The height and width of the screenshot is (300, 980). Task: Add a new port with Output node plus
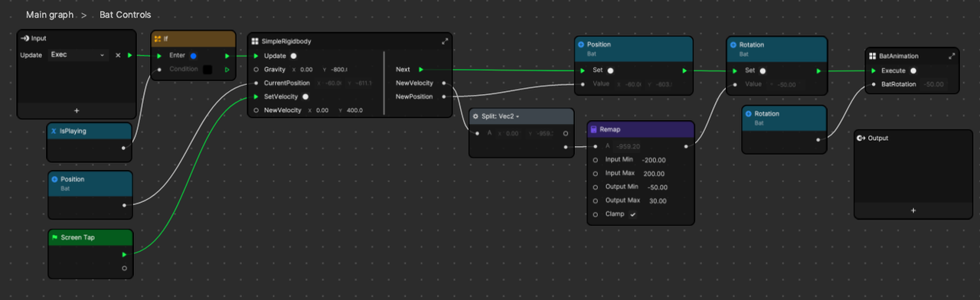click(913, 210)
